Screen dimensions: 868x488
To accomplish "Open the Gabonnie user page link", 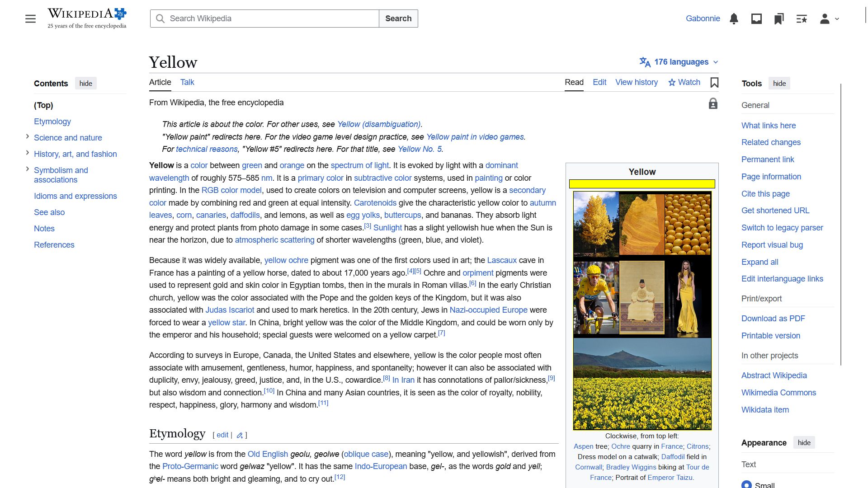I will [x=703, y=19].
